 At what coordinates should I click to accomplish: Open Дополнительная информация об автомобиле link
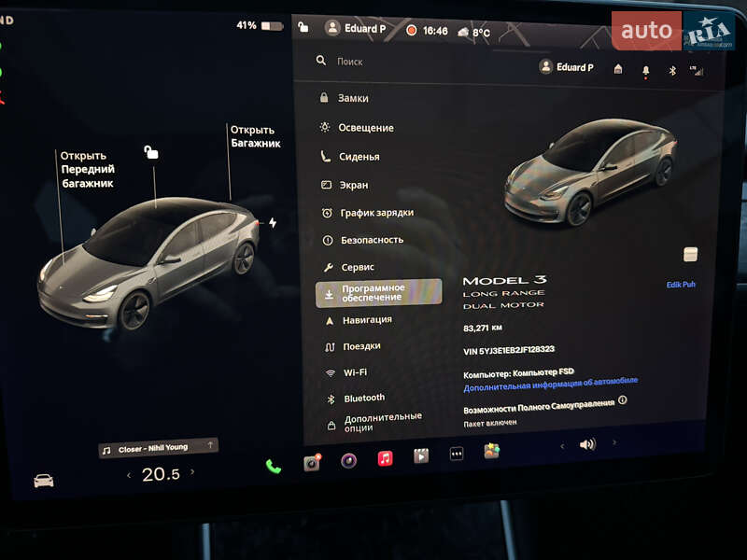point(550,385)
